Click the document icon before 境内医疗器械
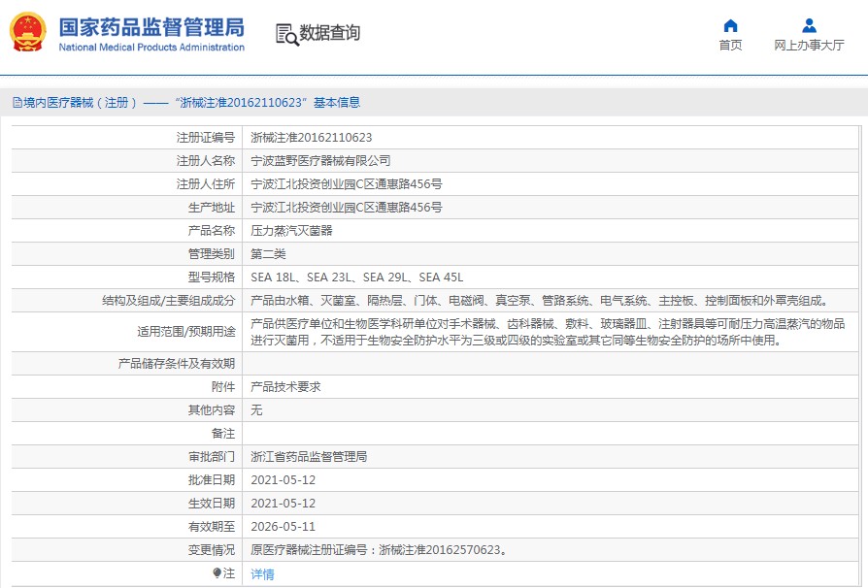Screen dimensions: 868x588 coord(17,102)
